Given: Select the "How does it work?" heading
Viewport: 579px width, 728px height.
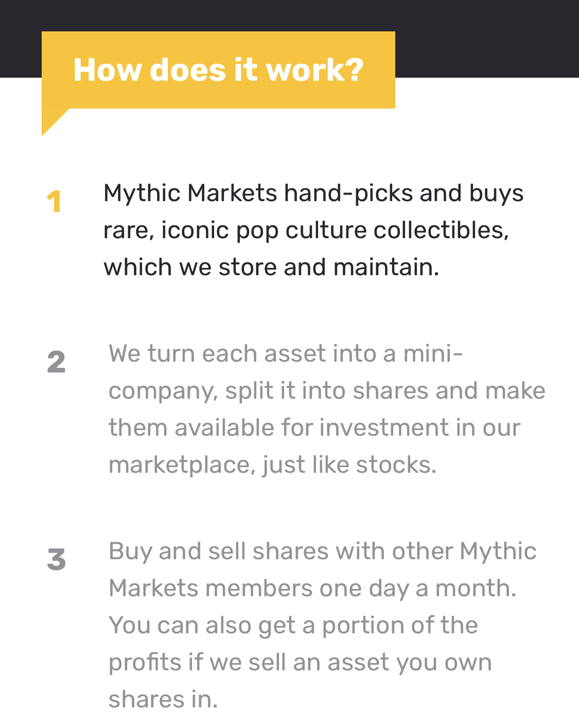Looking at the screenshot, I should click(218, 70).
